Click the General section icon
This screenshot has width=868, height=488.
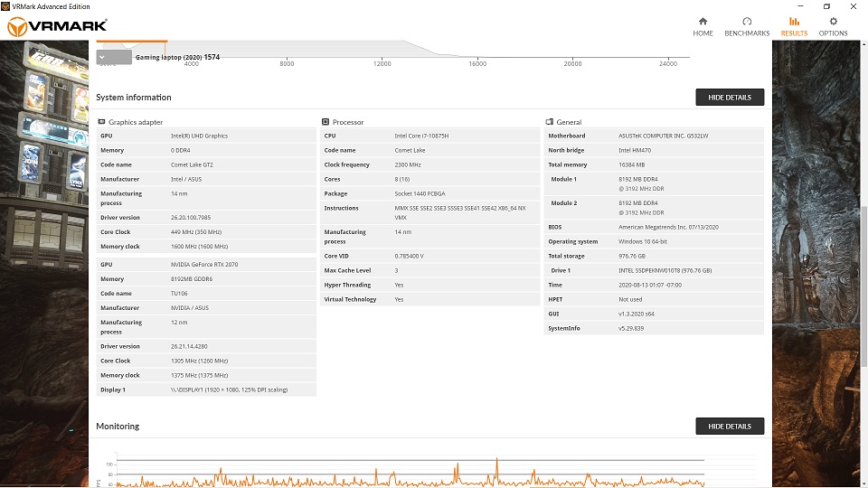(x=549, y=122)
